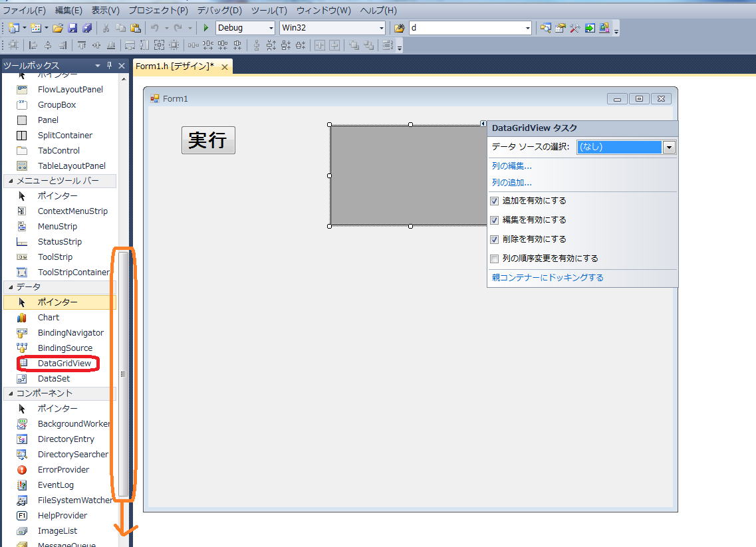
Task: Click the toolbox vertical scrollbar thumb
Action: tap(123, 374)
